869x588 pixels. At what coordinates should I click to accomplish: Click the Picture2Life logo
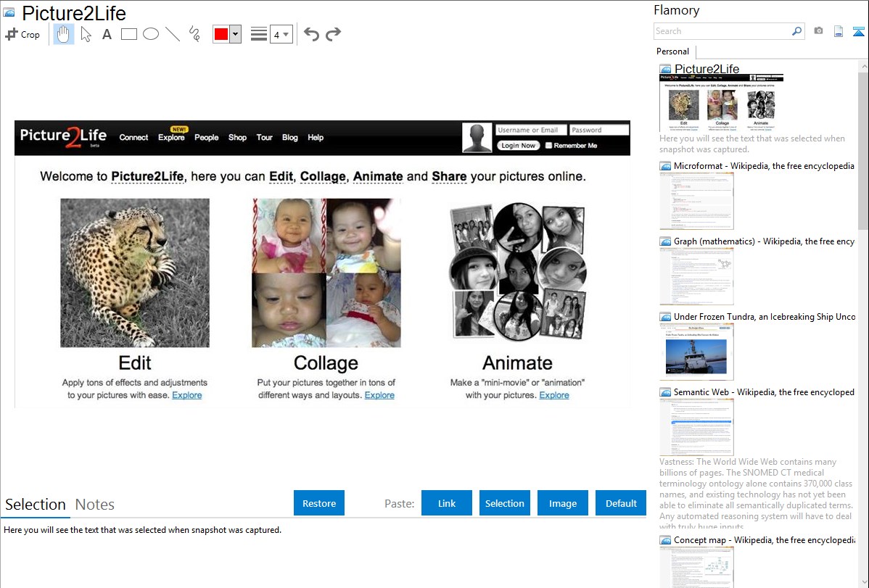coord(63,137)
